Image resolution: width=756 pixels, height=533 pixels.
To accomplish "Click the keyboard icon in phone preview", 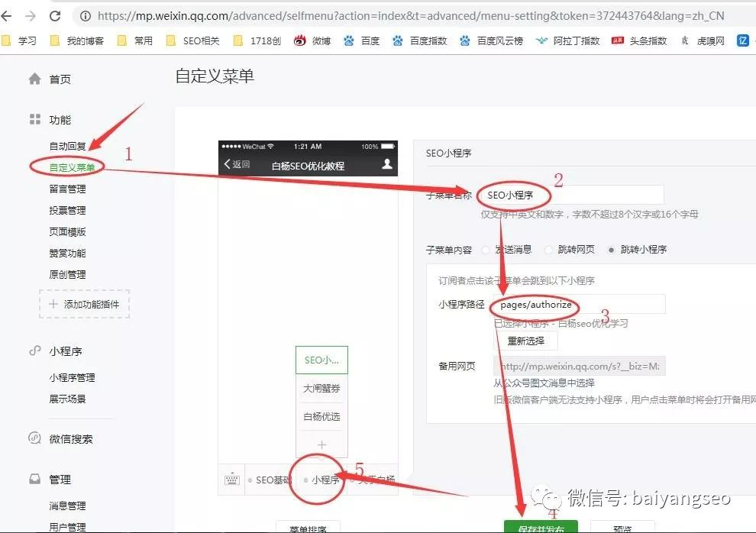I will point(233,479).
